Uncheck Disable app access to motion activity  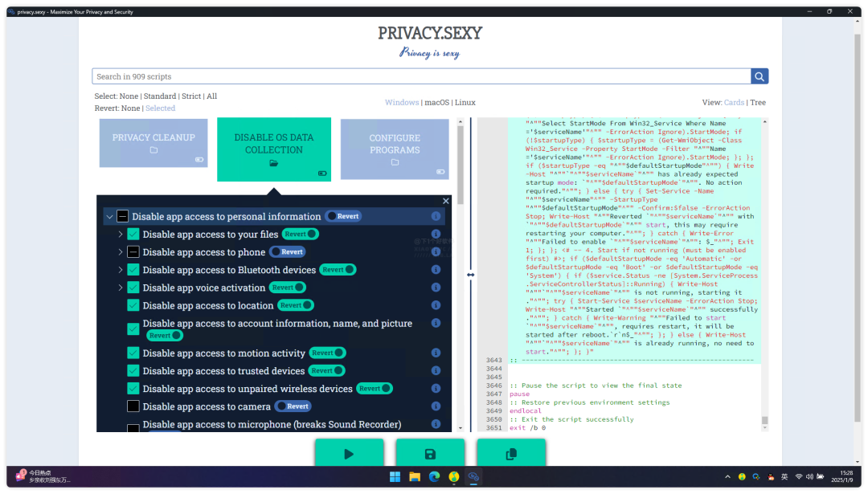point(133,353)
